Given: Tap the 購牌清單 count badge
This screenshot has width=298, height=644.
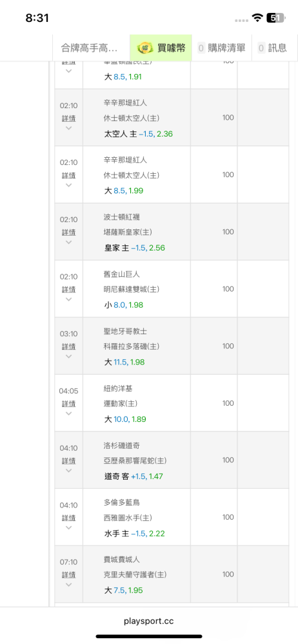Looking at the screenshot, I should [x=201, y=48].
